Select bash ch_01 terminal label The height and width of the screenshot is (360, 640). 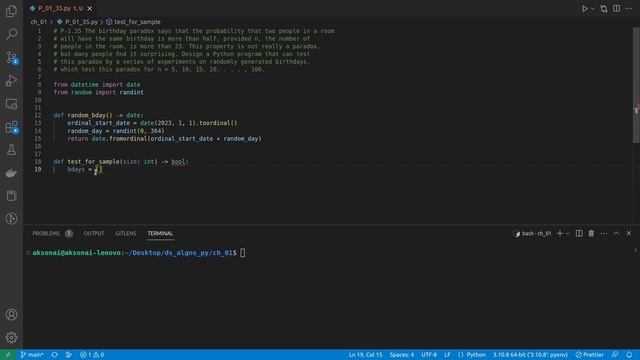pyautogui.click(x=533, y=233)
